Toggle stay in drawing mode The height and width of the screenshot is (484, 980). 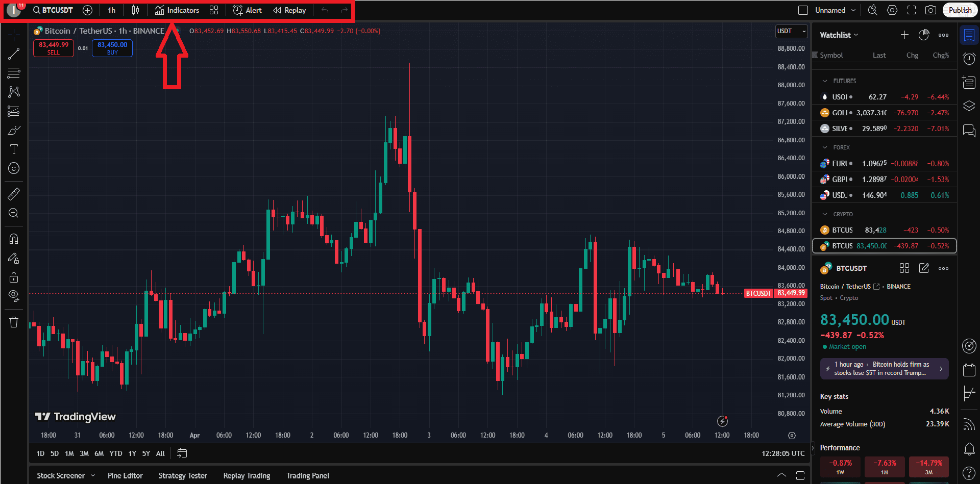(x=14, y=258)
